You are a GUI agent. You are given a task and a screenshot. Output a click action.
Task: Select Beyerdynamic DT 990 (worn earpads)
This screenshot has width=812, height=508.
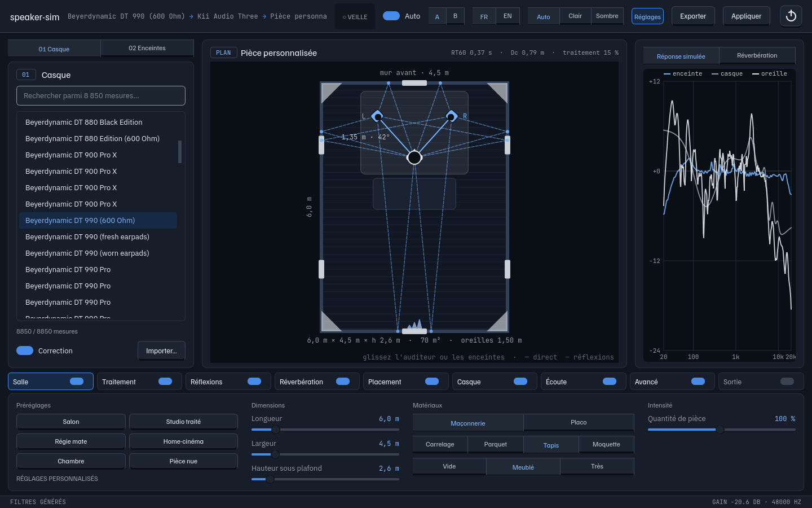pyautogui.click(x=98, y=253)
